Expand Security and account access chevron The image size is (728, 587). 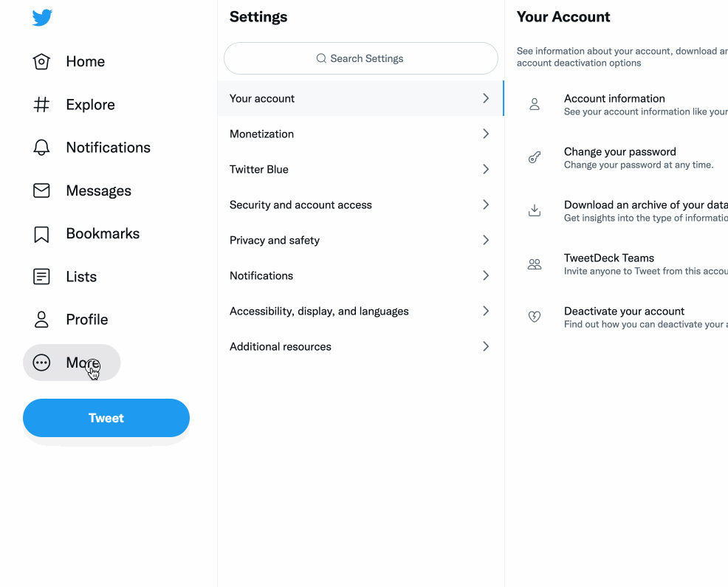(x=486, y=205)
